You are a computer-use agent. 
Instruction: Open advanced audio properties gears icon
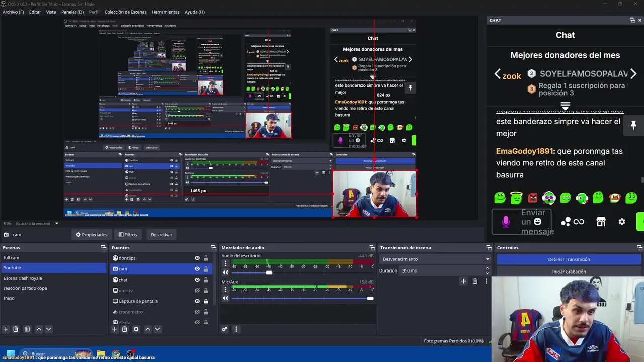[225, 329]
